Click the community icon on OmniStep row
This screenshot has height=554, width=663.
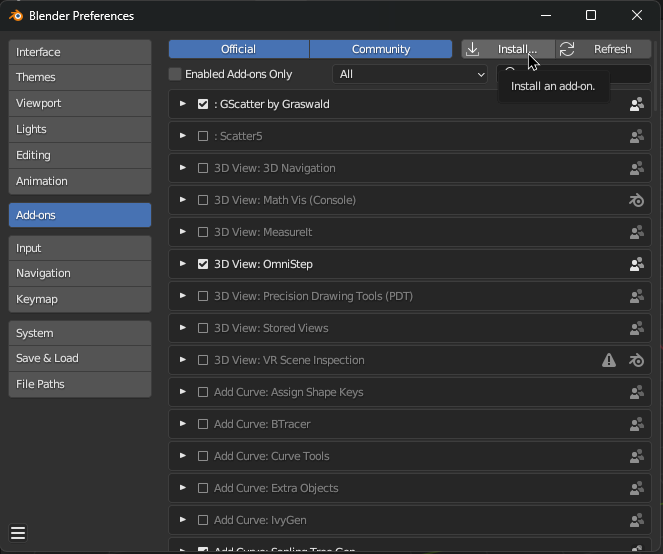(636, 264)
